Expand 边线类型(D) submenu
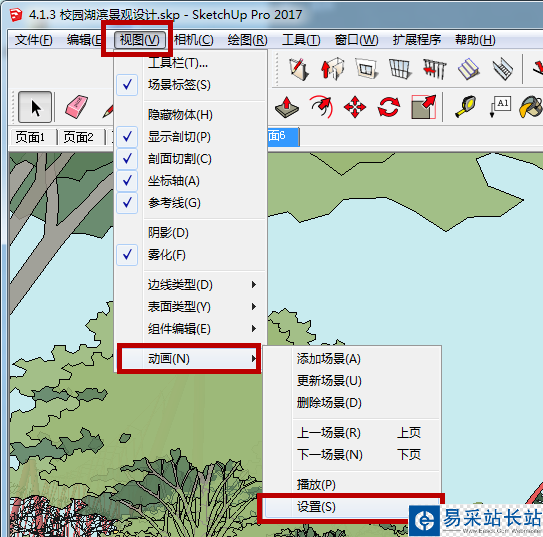 pos(190,285)
